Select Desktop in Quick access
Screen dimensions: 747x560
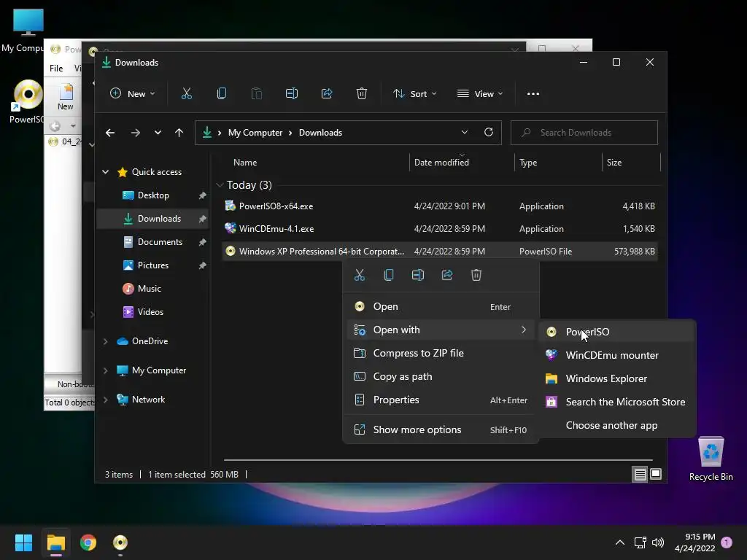point(152,195)
